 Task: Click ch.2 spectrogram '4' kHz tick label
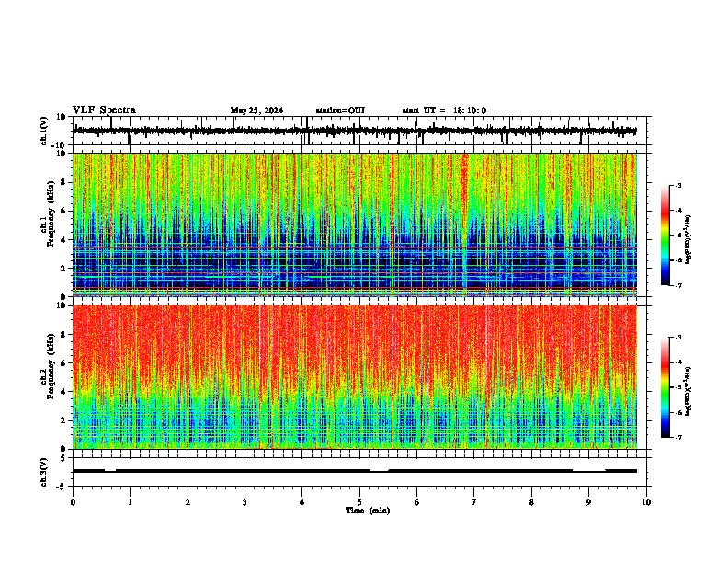coord(63,392)
